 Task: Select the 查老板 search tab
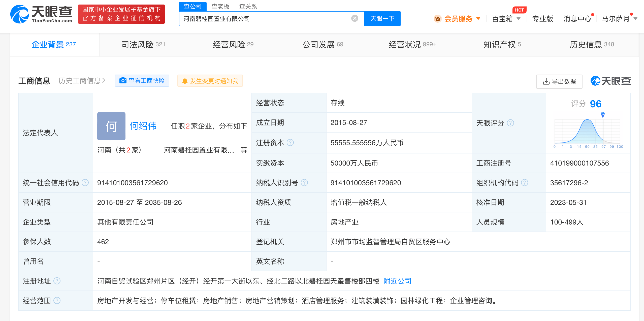coord(220,6)
